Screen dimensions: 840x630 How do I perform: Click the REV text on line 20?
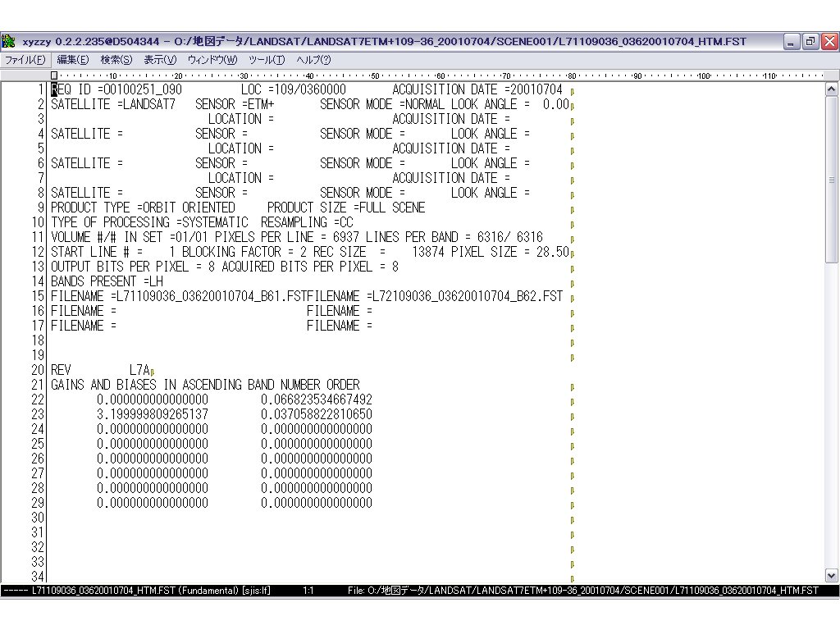(x=61, y=370)
